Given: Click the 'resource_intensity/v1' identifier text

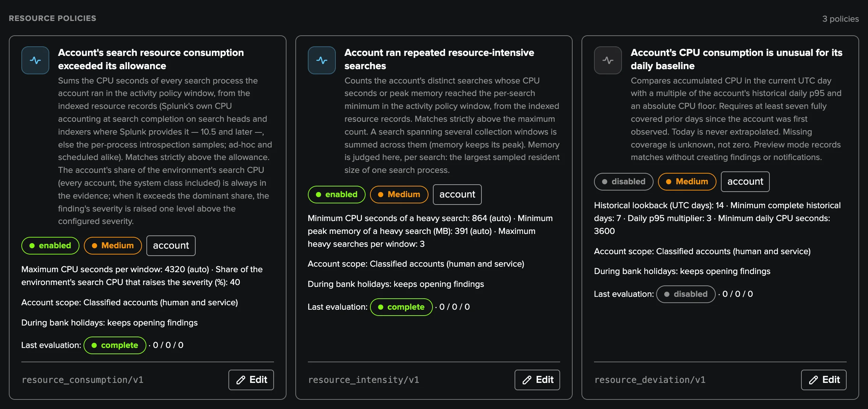Looking at the screenshot, I should pos(363,380).
